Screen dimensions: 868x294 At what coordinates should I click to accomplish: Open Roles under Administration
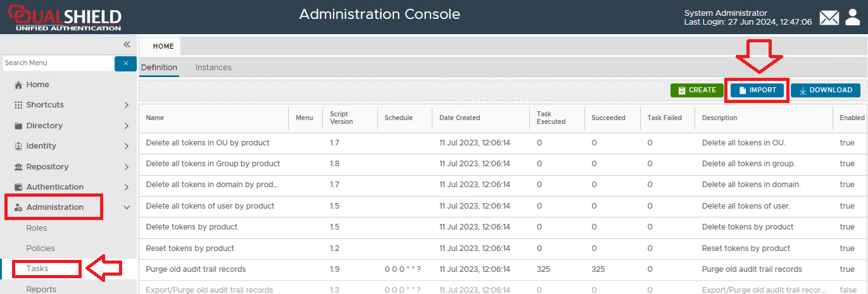tap(36, 228)
